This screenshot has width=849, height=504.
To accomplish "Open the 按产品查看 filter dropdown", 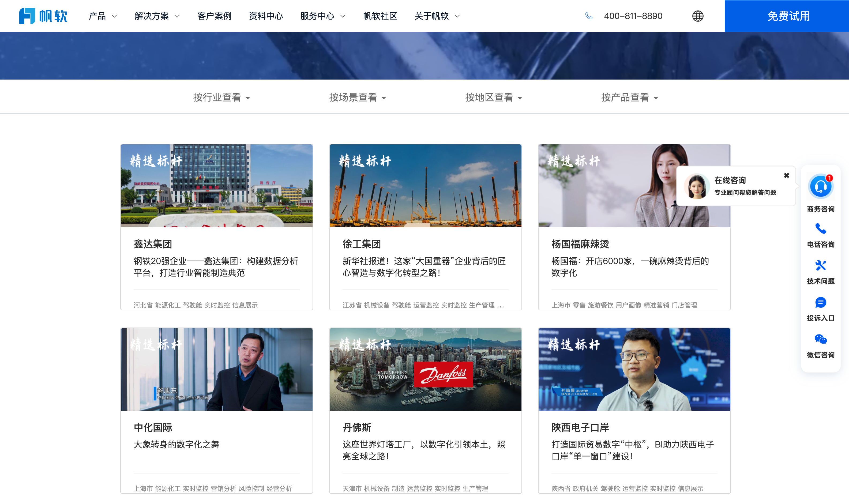I will pos(629,97).
